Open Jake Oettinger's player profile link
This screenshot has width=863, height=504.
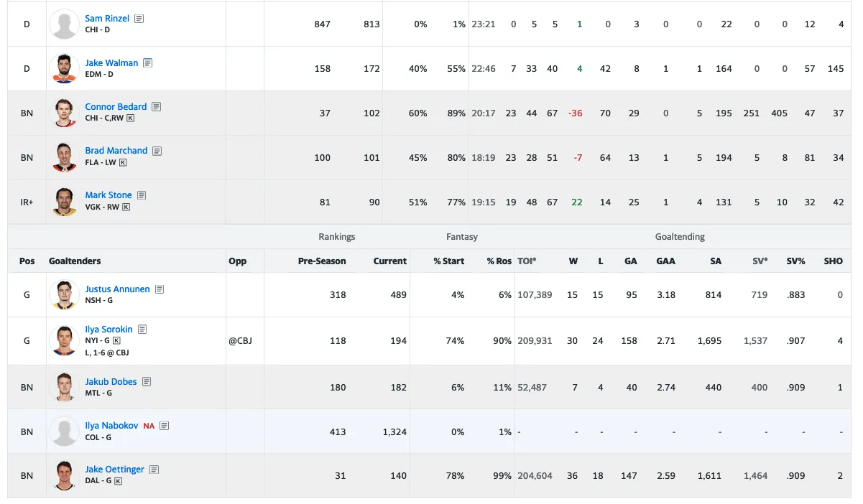pyautogui.click(x=114, y=470)
